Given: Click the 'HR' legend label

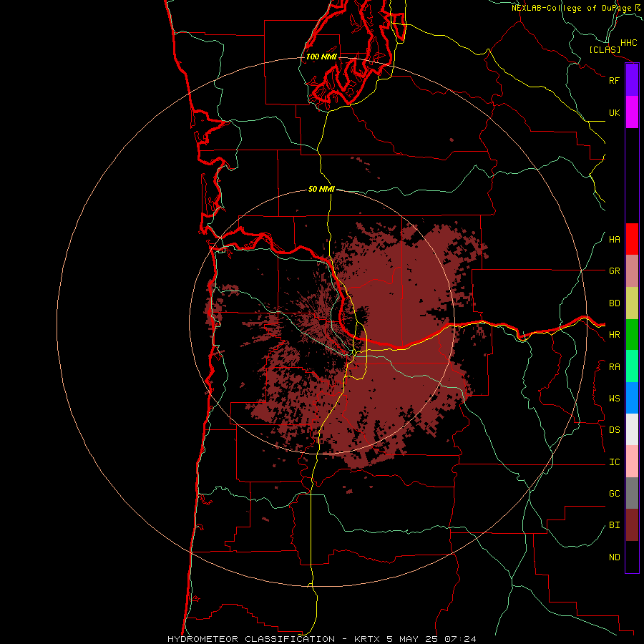Looking at the screenshot, I should (614, 335).
